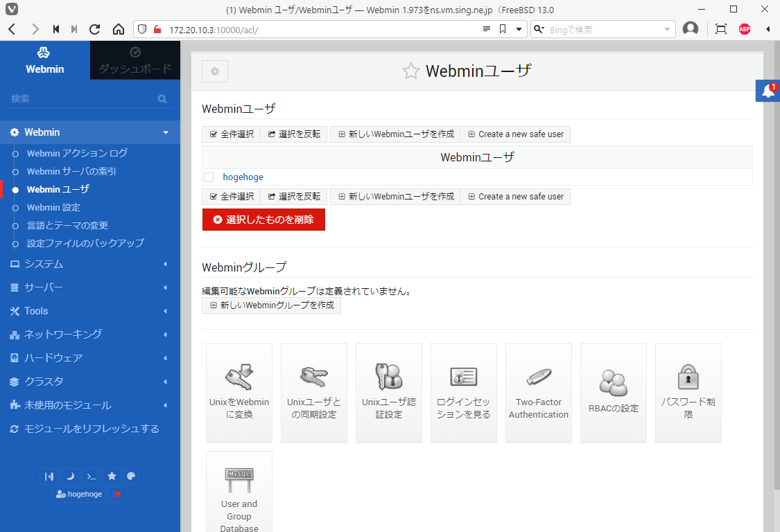Open favorites star in sidebar footer

tap(112, 477)
